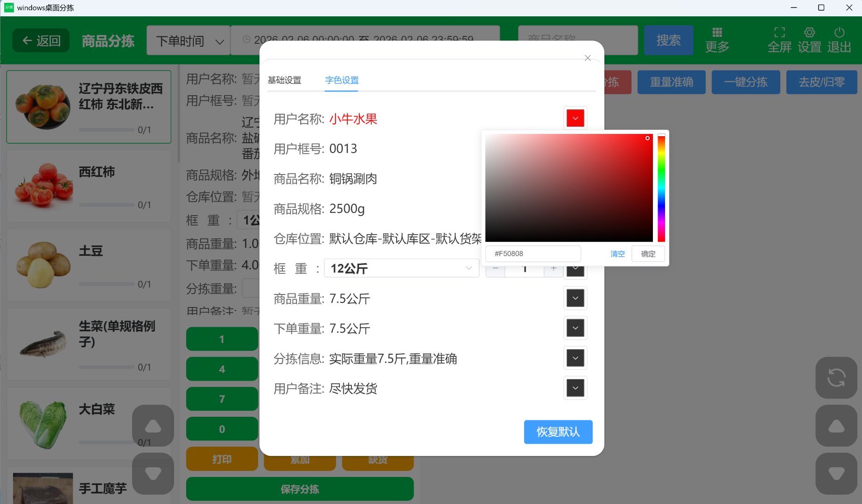The height and width of the screenshot is (504, 862).
Task: Open 用户名称 red color swatch dropdown
Action: (575, 119)
